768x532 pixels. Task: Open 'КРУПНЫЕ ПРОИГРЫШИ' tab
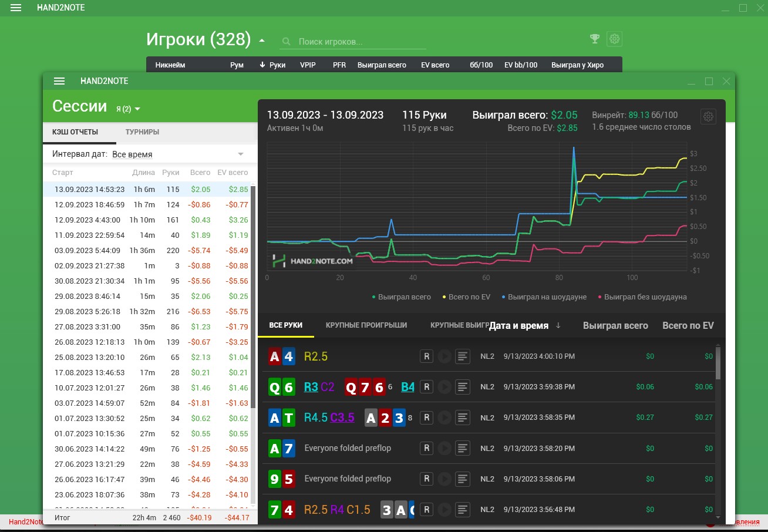click(x=366, y=325)
